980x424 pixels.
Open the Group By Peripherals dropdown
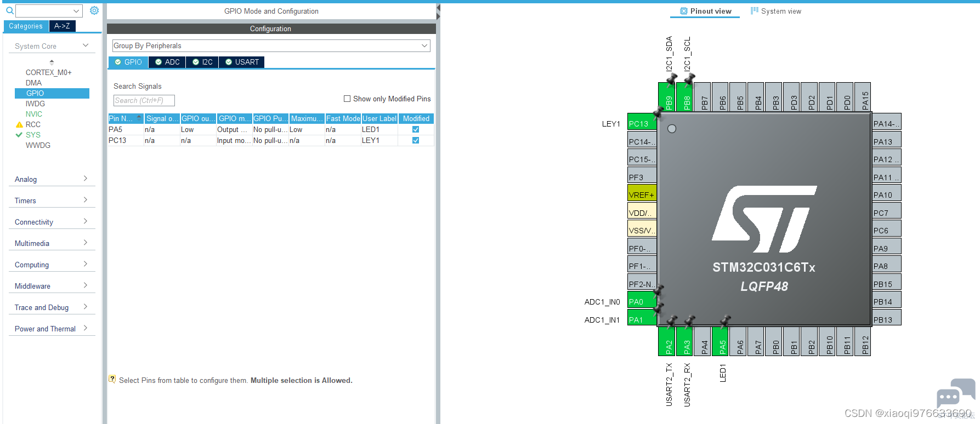(x=271, y=45)
